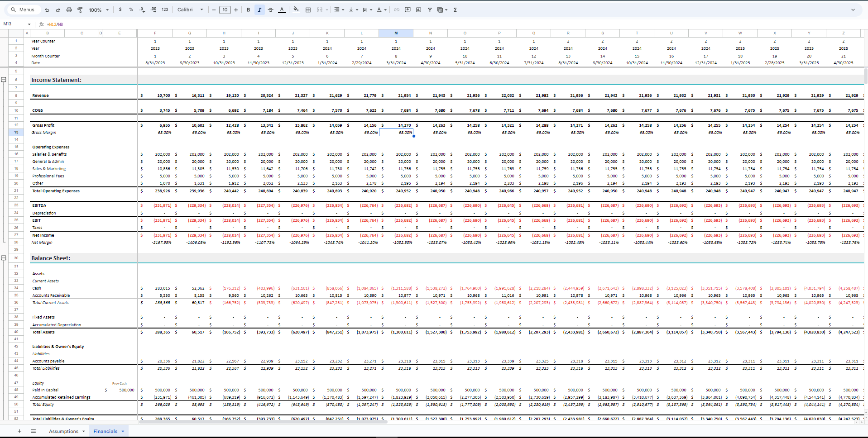868x438 pixels.
Task: Click Decrease decimal places icon
Action: (x=142, y=10)
